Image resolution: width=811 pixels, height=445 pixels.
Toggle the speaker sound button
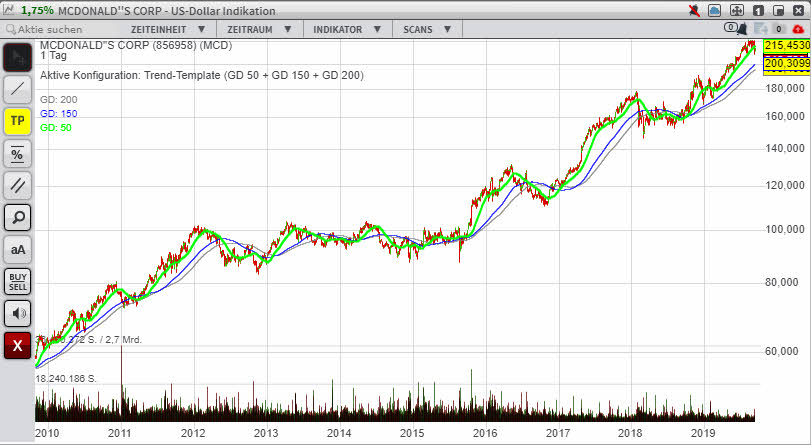(x=18, y=314)
